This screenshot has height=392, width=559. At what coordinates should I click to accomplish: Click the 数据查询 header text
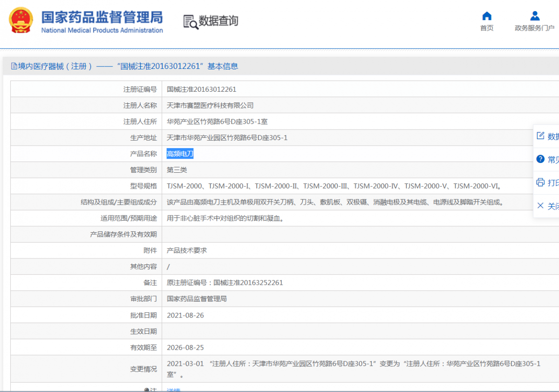[218, 21]
